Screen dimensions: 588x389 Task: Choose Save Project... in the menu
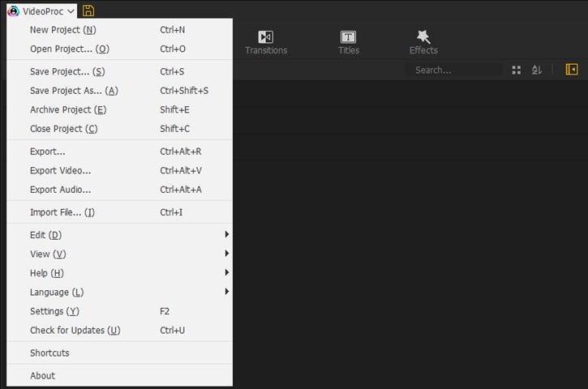click(119, 71)
